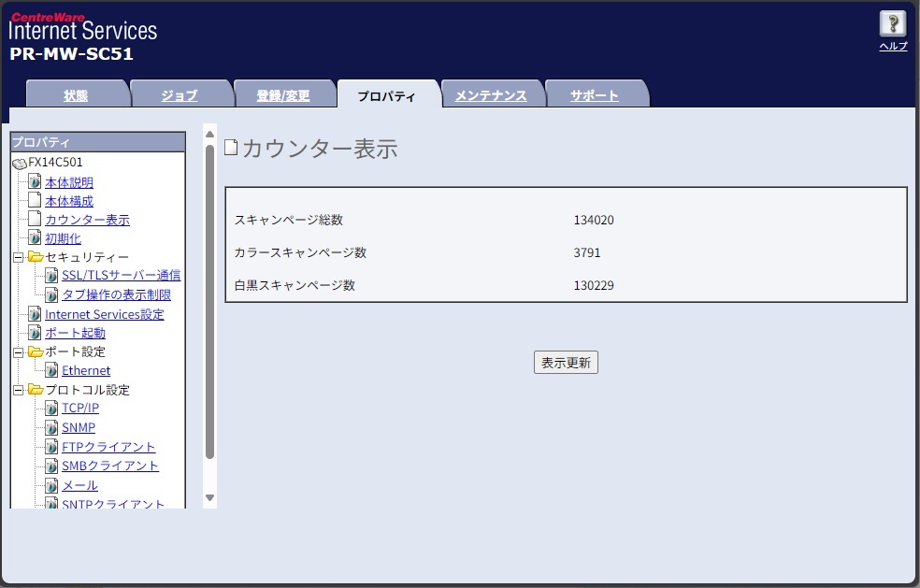Collapse the プロトコル設定 tree node
Viewport: 920px width, 588px height.
click(x=18, y=390)
